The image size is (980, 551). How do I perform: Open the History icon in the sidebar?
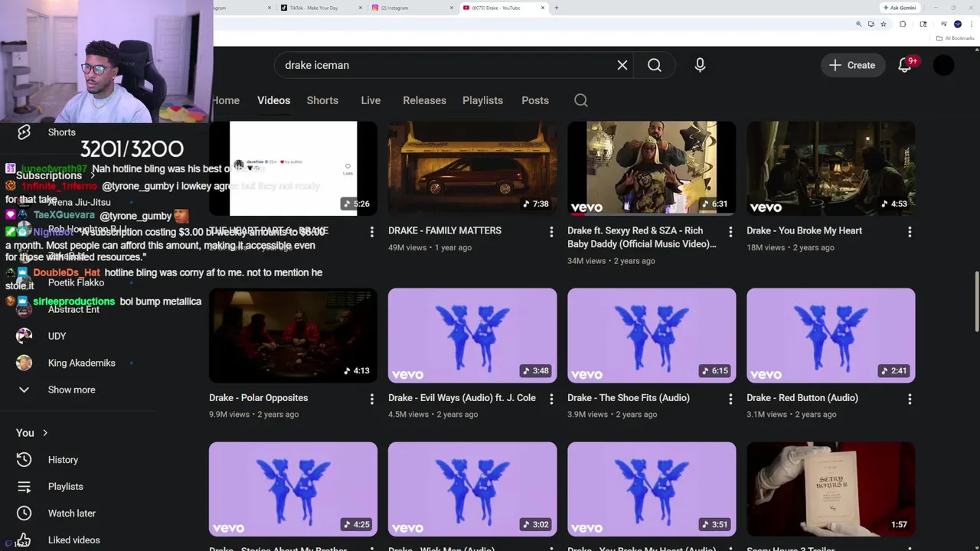(24, 460)
